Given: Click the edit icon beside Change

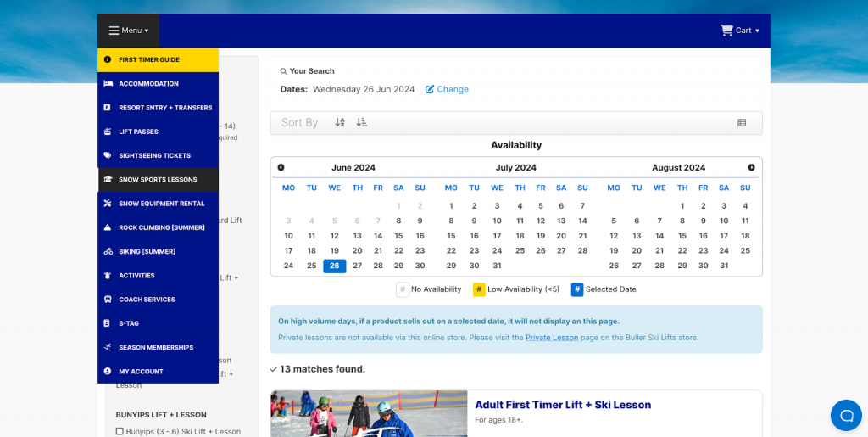Looking at the screenshot, I should coord(430,89).
